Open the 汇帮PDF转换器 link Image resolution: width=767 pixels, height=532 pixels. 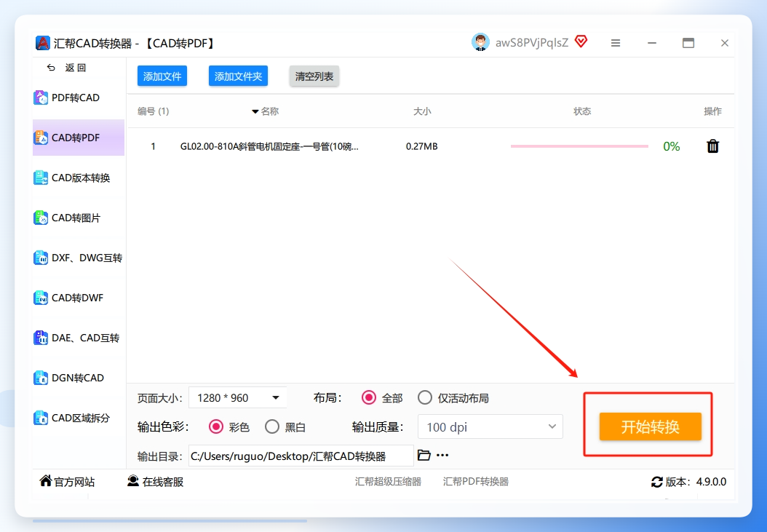click(475, 482)
